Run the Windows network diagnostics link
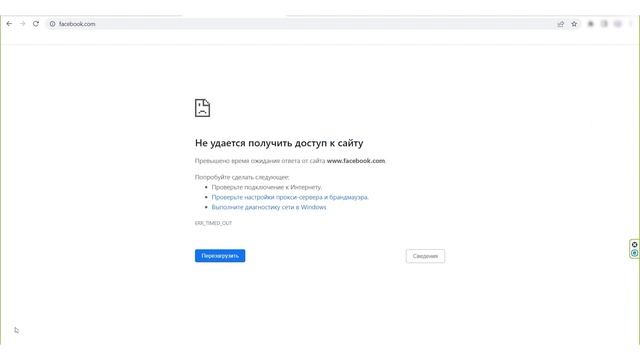This screenshot has height=360, width=640. coord(269,207)
